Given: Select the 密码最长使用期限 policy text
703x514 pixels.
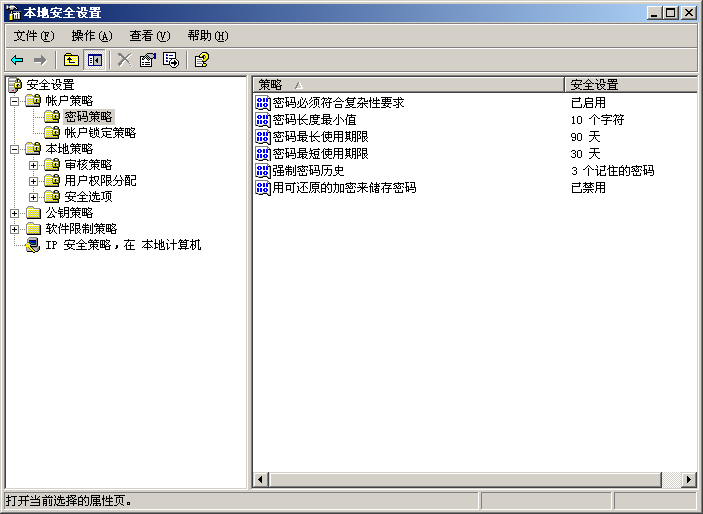Looking at the screenshot, I should pos(321,137).
